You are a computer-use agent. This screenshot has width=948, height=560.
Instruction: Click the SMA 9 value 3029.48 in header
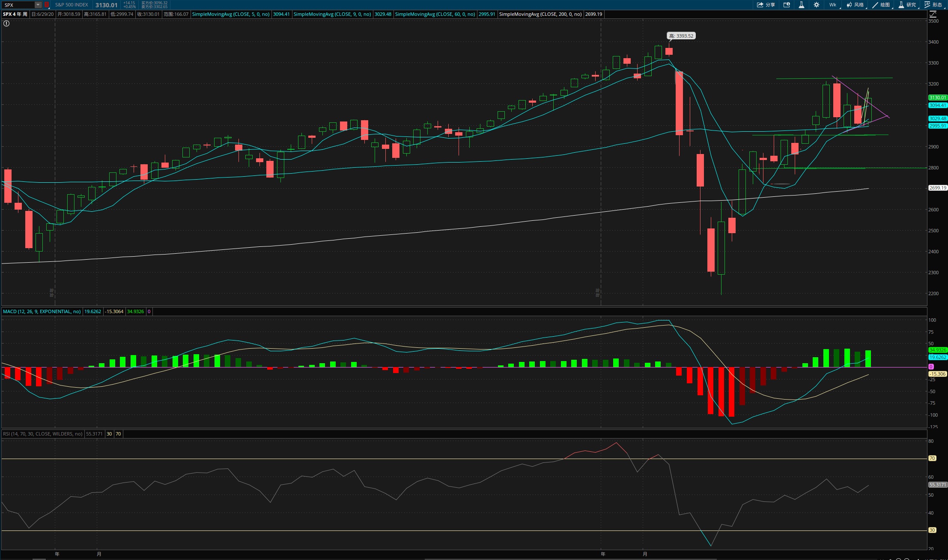[383, 14]
